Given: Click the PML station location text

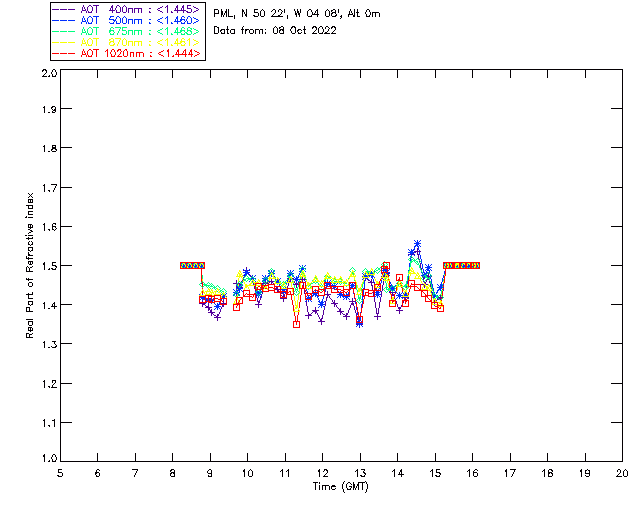Looking at the screenshot, I should tap(297, 14).
